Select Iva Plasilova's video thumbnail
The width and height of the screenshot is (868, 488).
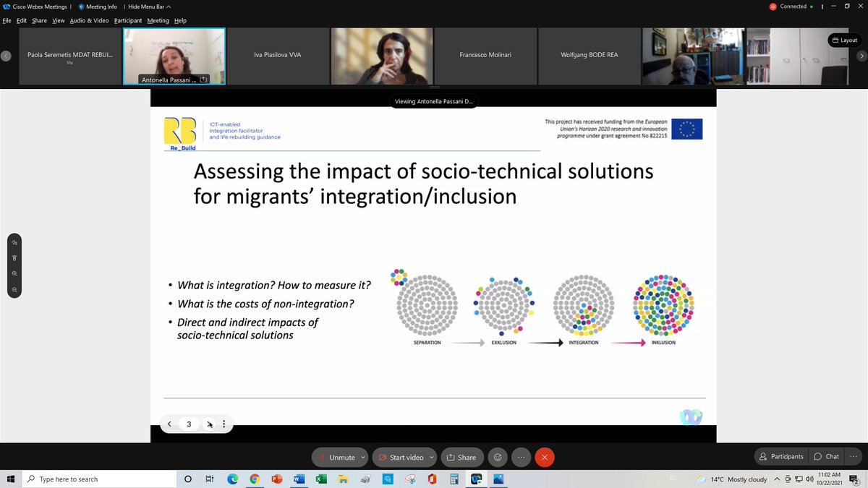[277, 55]
